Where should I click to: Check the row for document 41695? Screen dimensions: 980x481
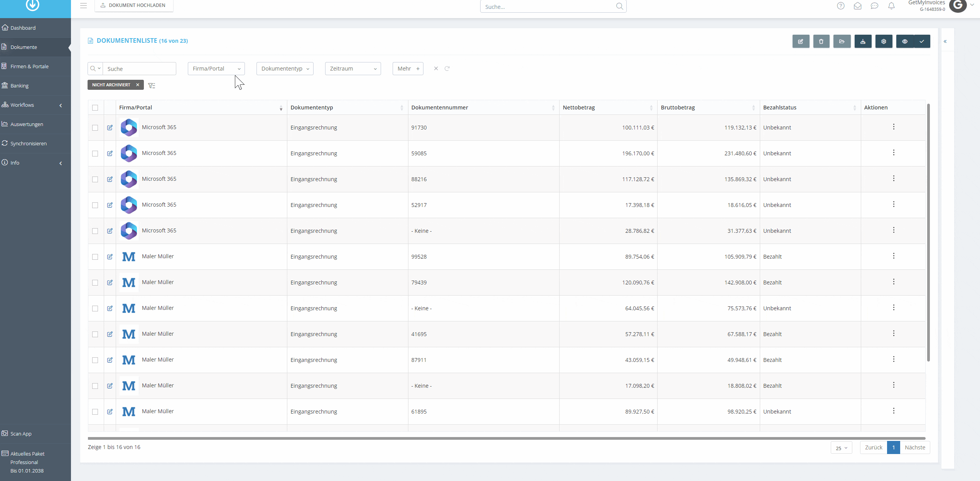click(x=95, y=334)
